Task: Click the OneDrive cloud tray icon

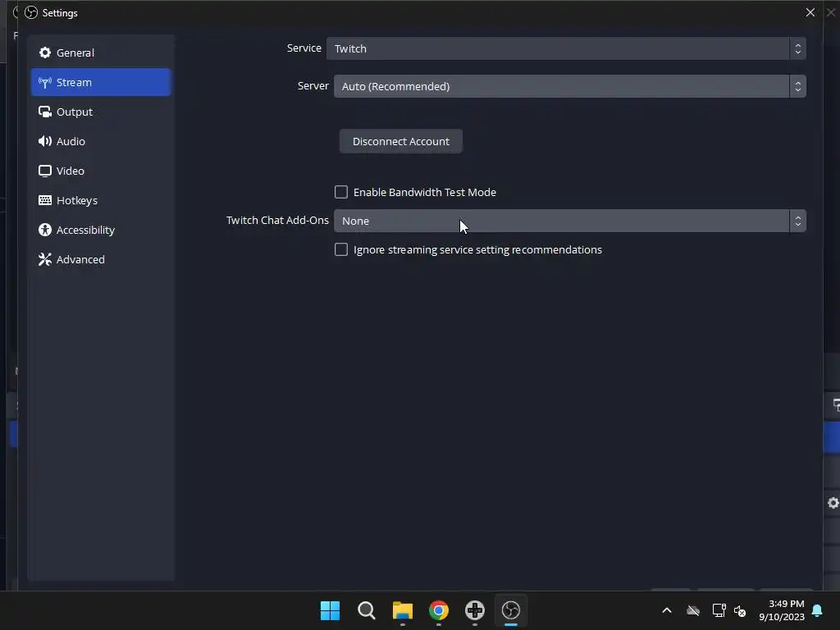Action: click(693, 610)
